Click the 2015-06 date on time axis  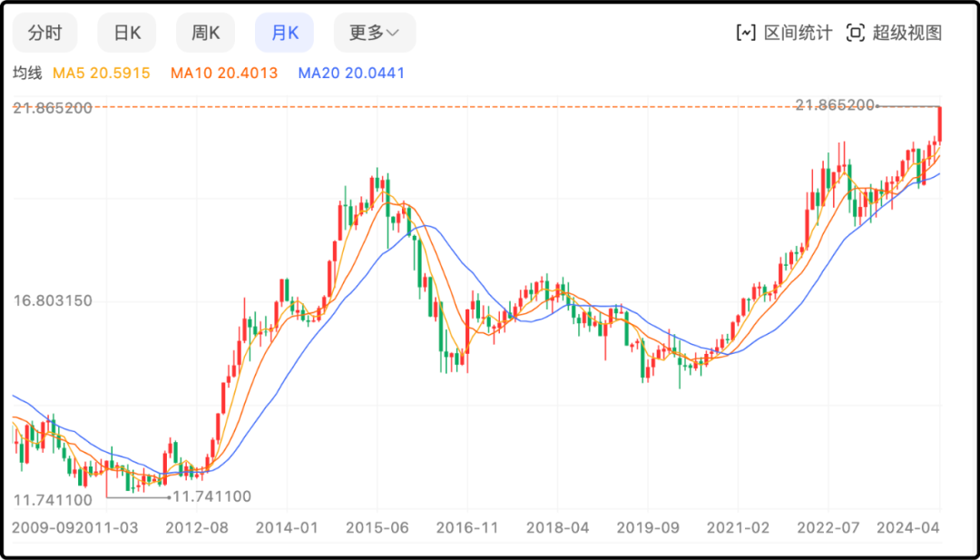coord(377,527)
